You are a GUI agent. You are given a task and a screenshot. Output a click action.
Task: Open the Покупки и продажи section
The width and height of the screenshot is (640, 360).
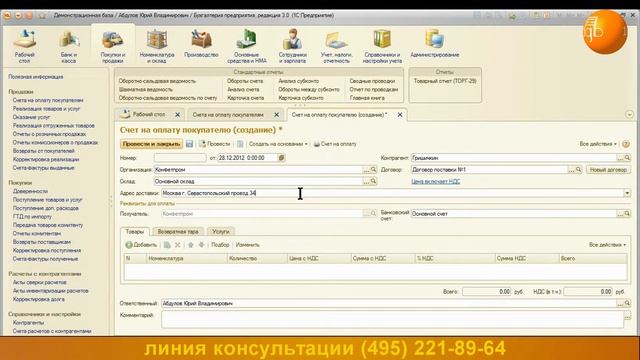point(113,46)
